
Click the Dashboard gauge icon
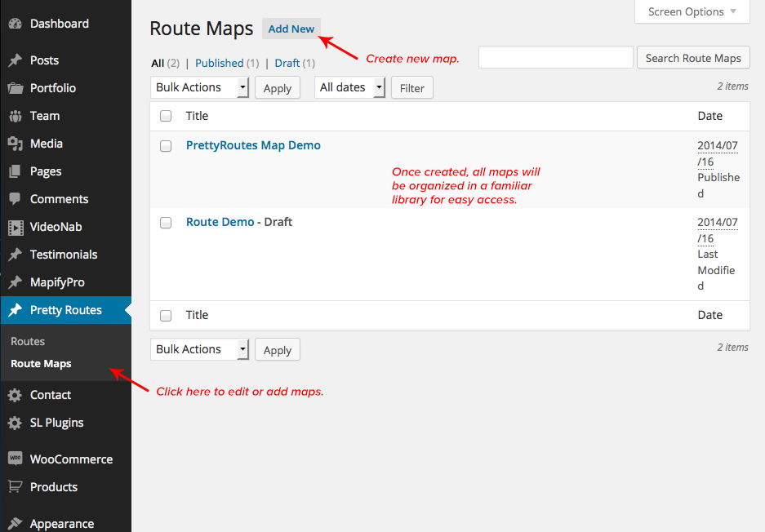coord(15,24)
